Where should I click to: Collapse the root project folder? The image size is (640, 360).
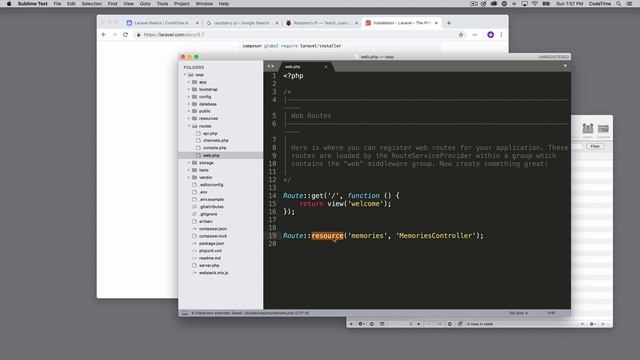tap(185, 75)
